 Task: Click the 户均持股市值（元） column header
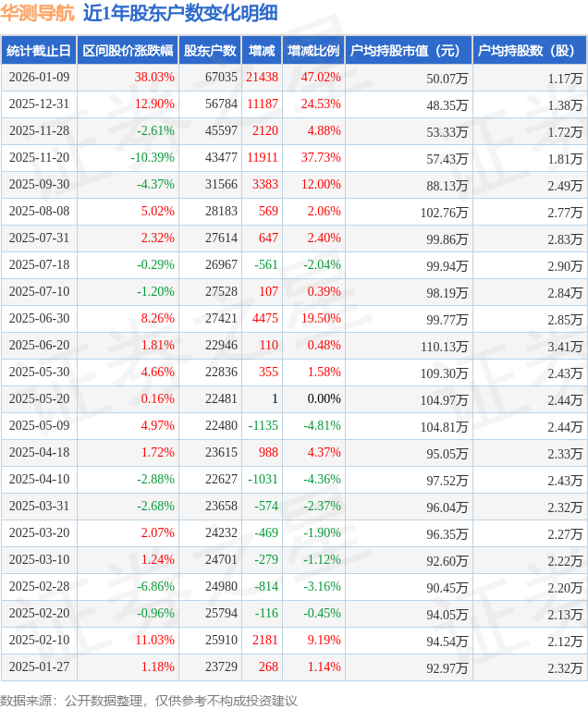click(408, 51)
